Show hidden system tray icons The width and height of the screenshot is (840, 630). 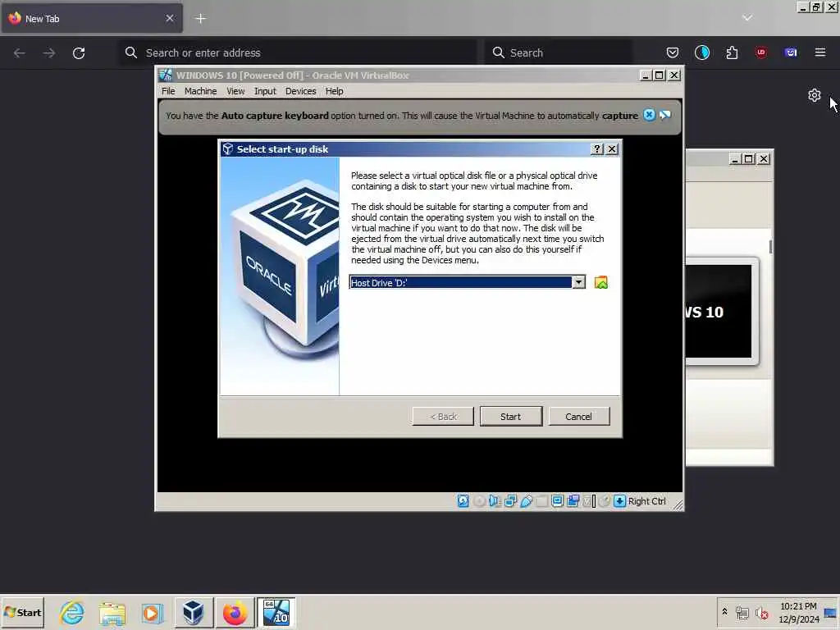pyautogui.click(x=724, y=611)
